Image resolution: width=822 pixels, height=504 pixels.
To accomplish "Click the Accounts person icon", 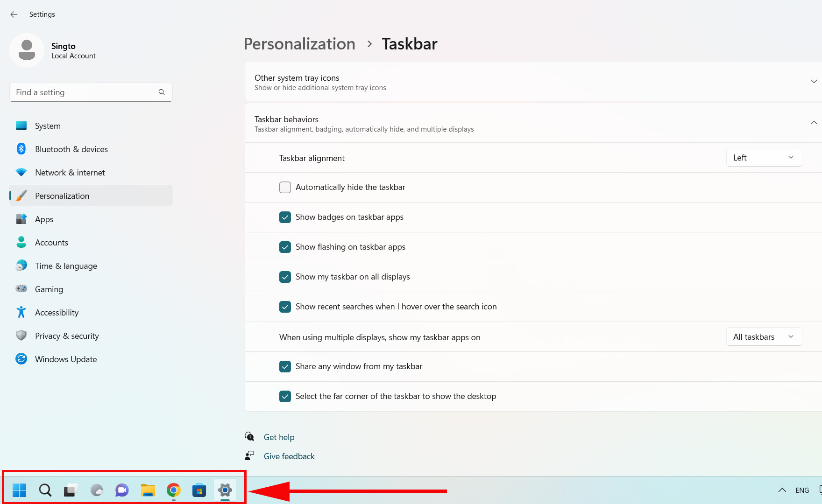I will (x=21, y=242).
